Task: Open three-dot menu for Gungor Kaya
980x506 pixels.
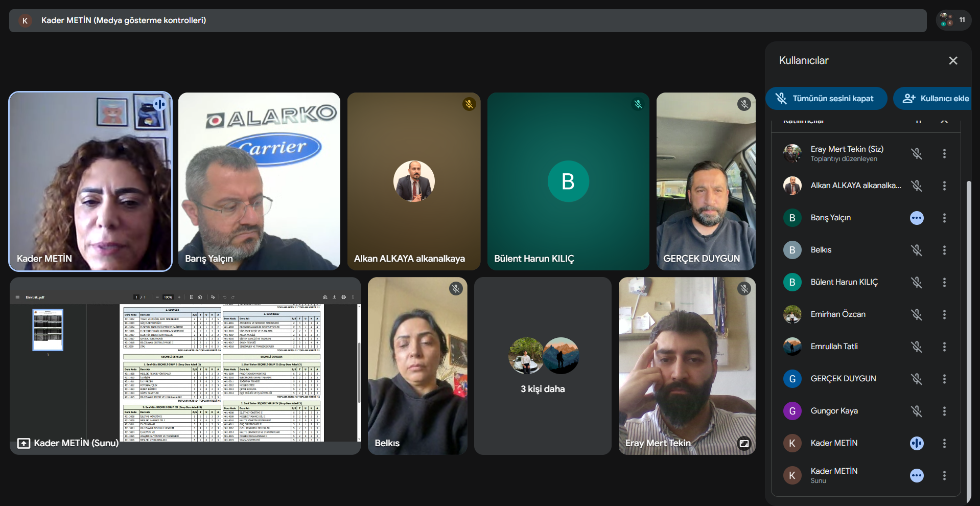Action: 944,411
